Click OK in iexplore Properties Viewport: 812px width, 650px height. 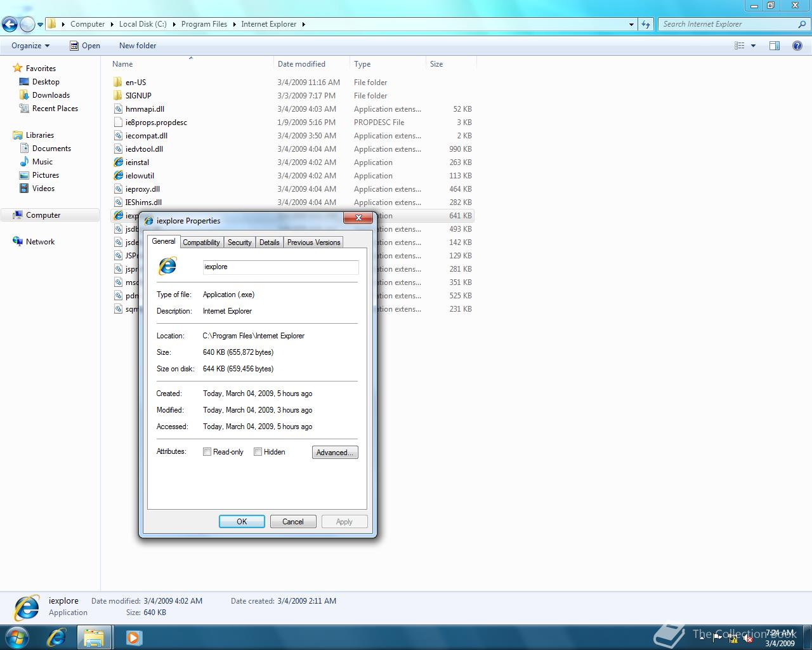242,522
